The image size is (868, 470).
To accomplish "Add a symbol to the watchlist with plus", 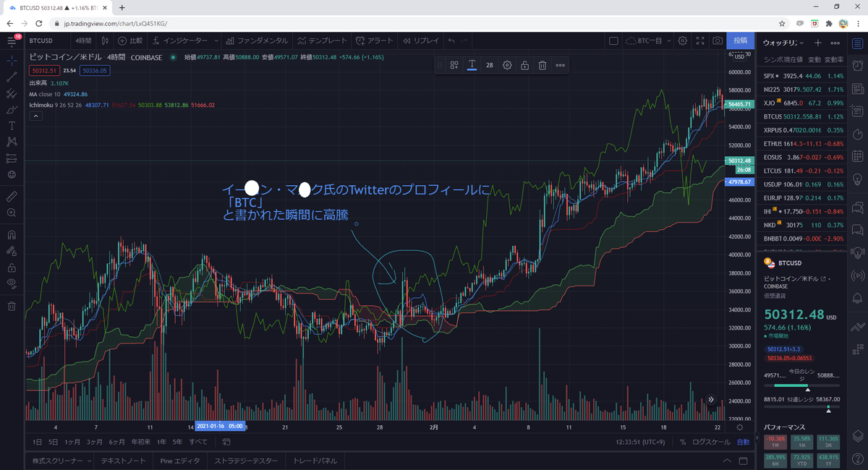I will [817, 43].
